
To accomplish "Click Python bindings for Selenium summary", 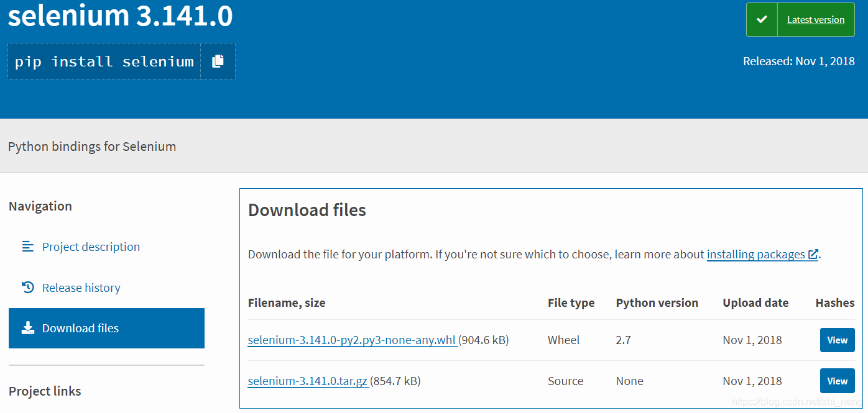I will (92, 147).
